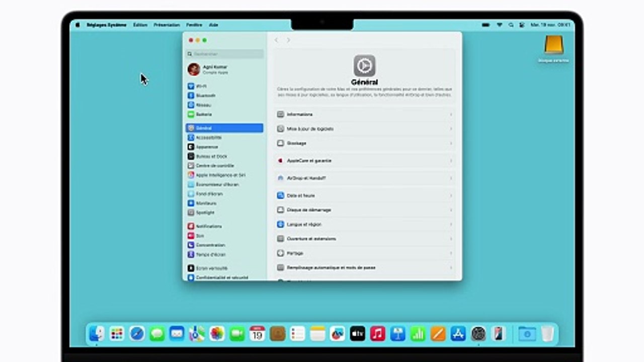Open Écran verrouillé settings
The image size is (644, 362).
[224, 268]
